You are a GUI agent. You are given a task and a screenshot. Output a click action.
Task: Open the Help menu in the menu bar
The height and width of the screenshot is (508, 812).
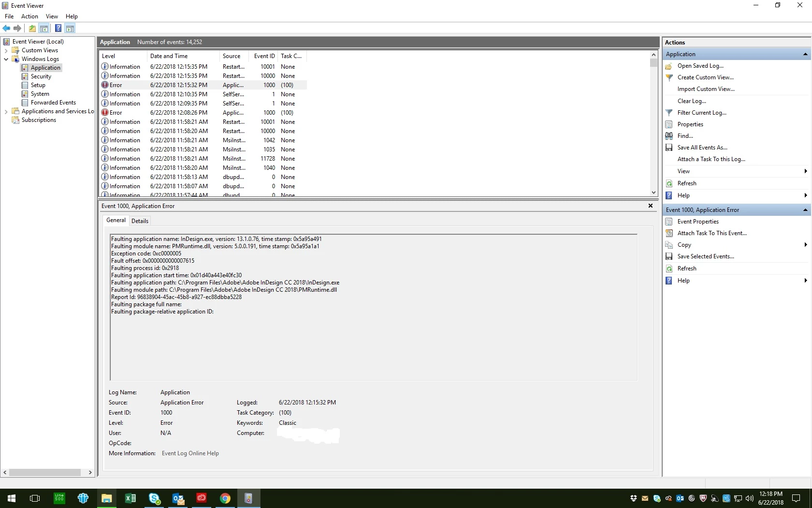72,16
